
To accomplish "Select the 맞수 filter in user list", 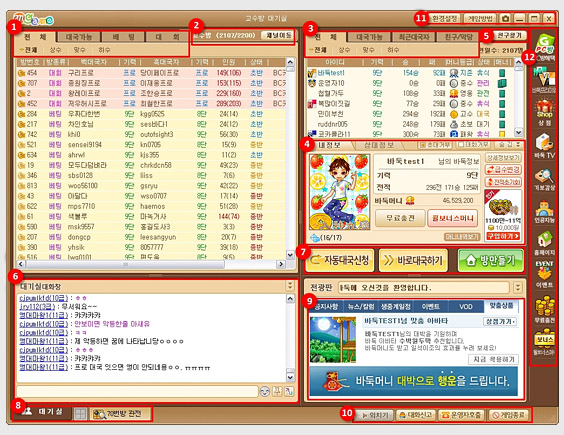I will [368, 50].
